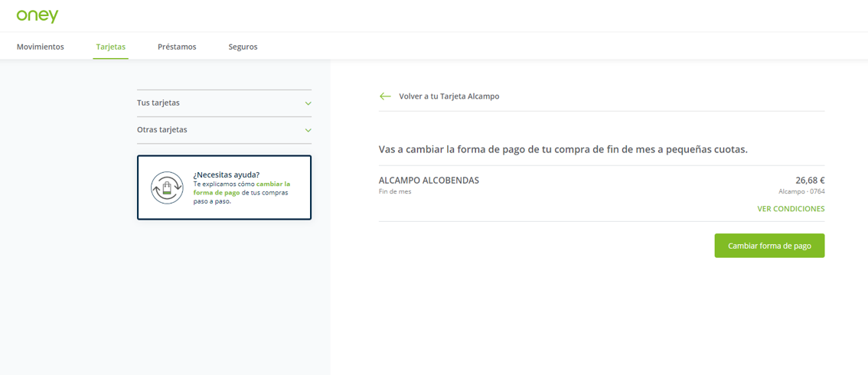
Task: Click Cambiar forma de pago button
Action: [x=769, y=246]
